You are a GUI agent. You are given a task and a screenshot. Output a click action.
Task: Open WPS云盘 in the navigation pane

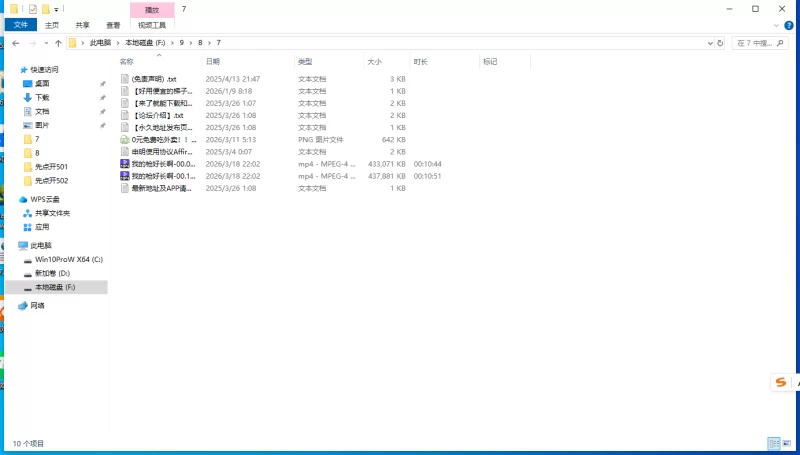point(45,199)
